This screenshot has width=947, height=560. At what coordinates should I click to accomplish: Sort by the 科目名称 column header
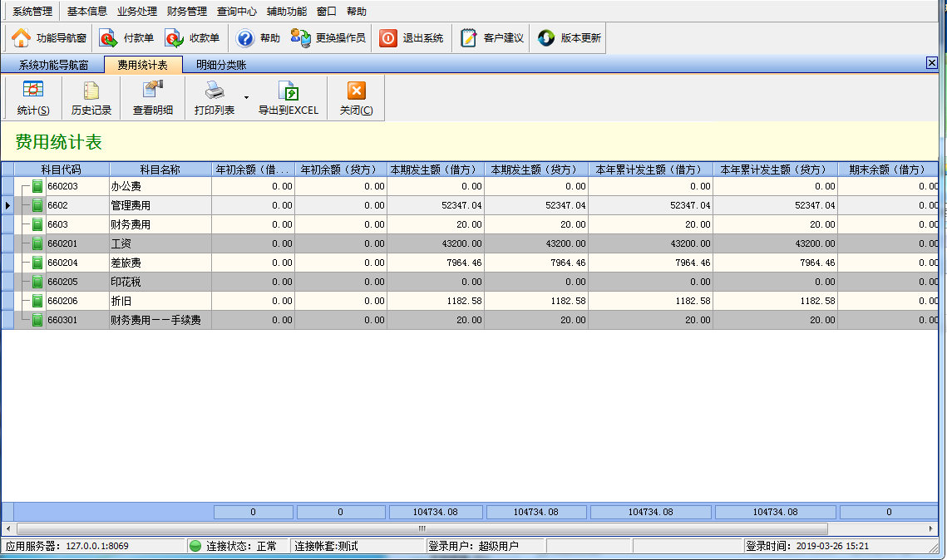(160, 169)
